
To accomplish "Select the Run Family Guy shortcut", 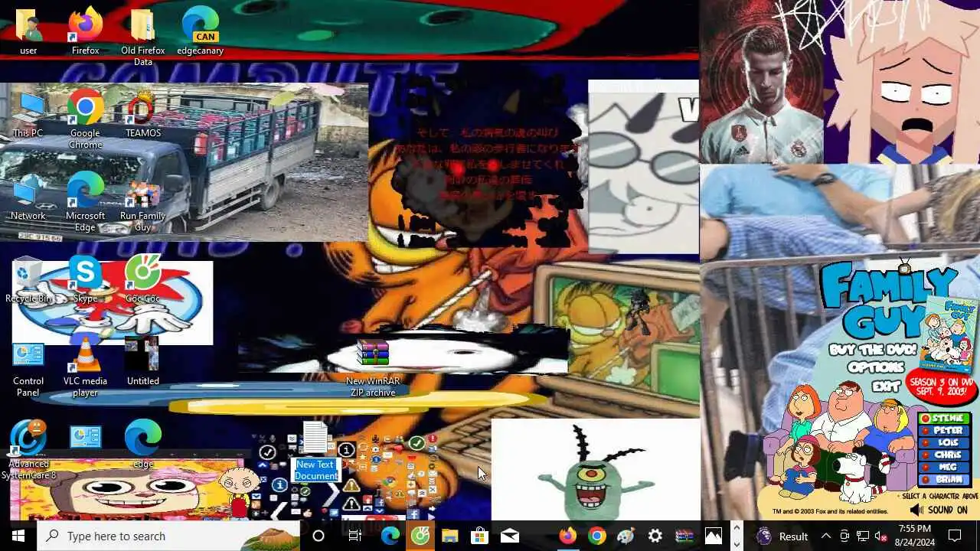I will point(143,202).
